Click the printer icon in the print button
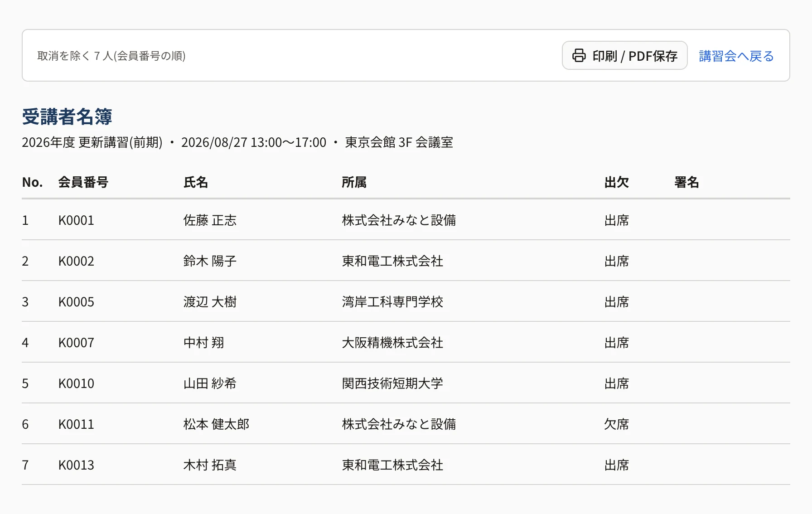The image size is (812, 514). pos(579,55)
